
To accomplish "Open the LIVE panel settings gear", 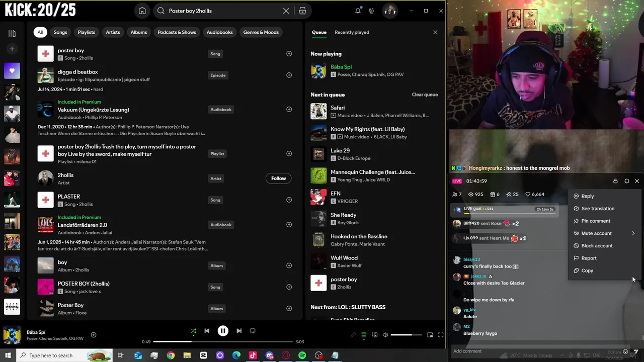I will (627, 181).
